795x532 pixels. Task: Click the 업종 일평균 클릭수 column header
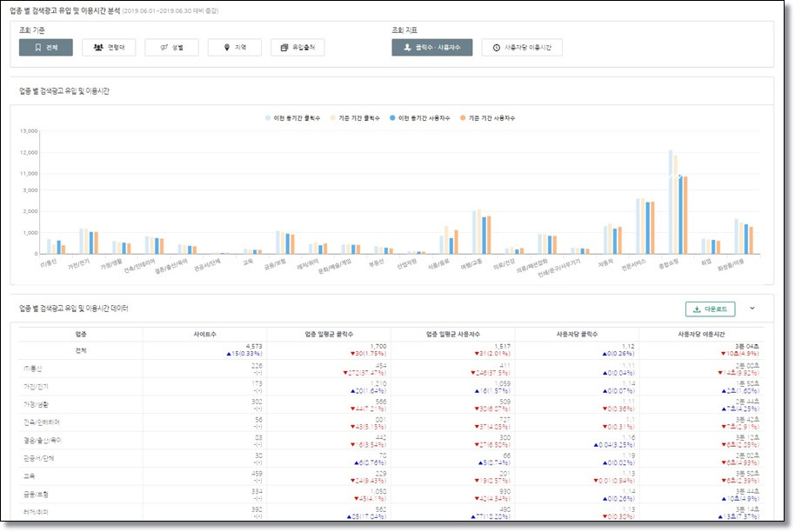329,334
